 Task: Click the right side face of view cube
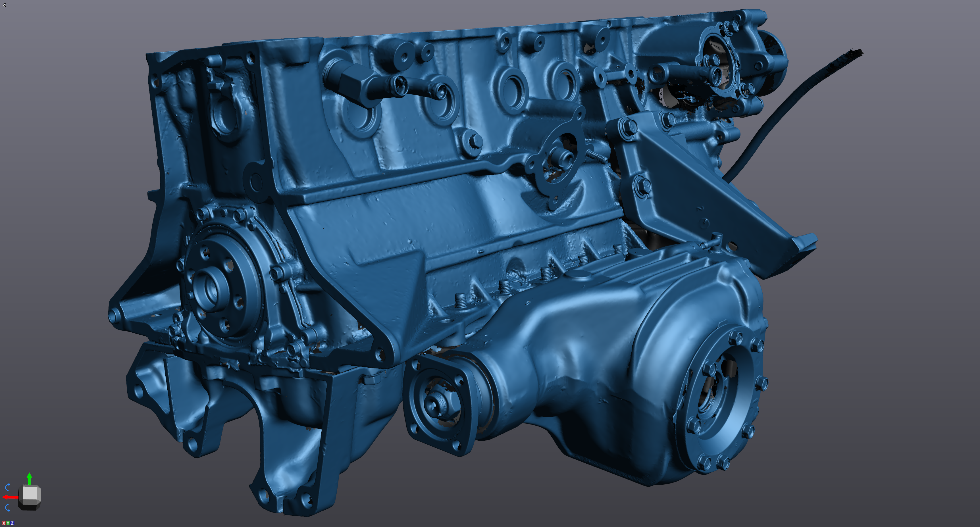pyautogui.click(x=39, y=494)
